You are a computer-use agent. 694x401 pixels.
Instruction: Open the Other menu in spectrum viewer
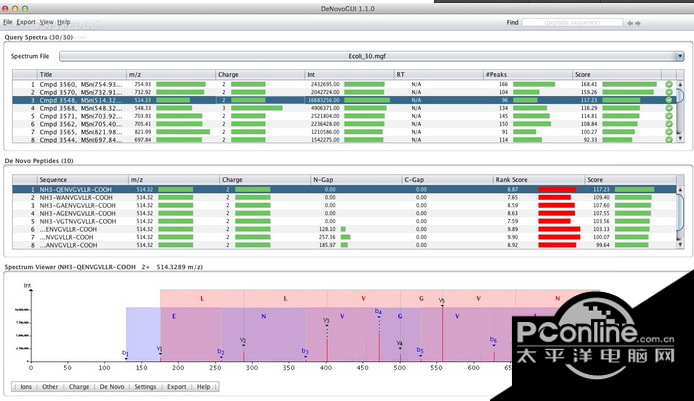[50, 387]
